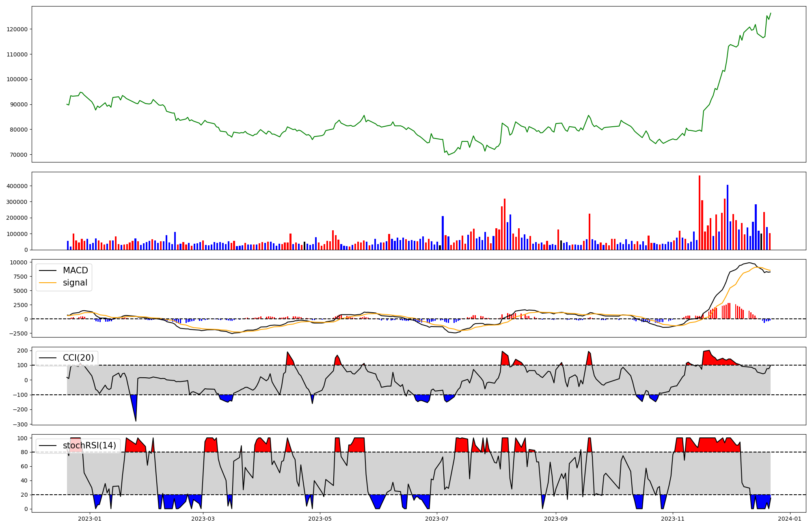Click the tallest blue volume bar
This screenshot has height=528, width=812.
click(728, 217)
